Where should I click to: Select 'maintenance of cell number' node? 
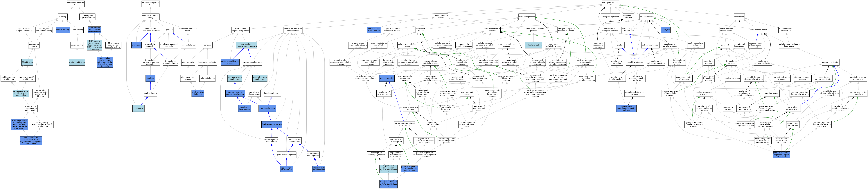coord(374,30)
